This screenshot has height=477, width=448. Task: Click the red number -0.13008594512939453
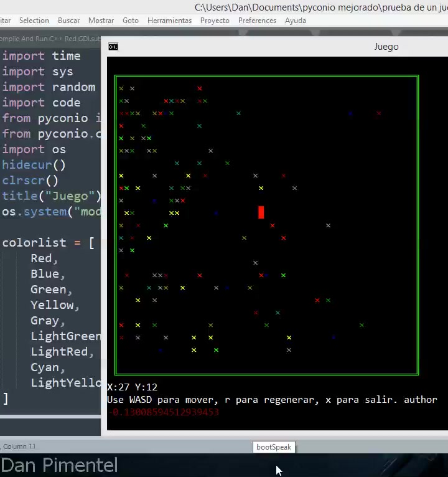[x=164, y=412]
